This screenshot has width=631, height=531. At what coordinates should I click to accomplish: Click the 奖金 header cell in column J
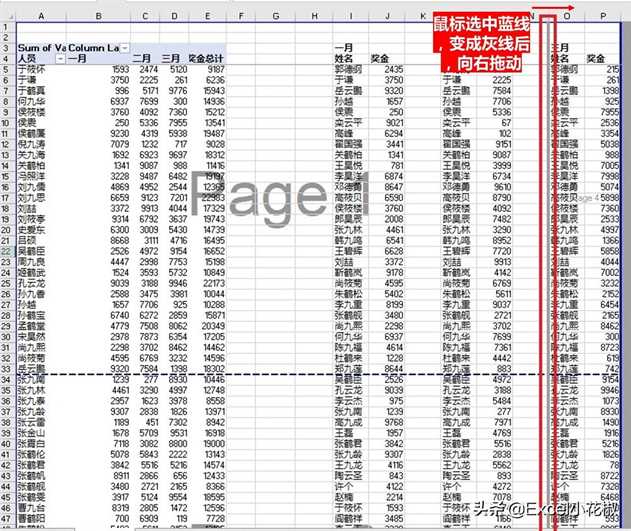click(381, 59)
